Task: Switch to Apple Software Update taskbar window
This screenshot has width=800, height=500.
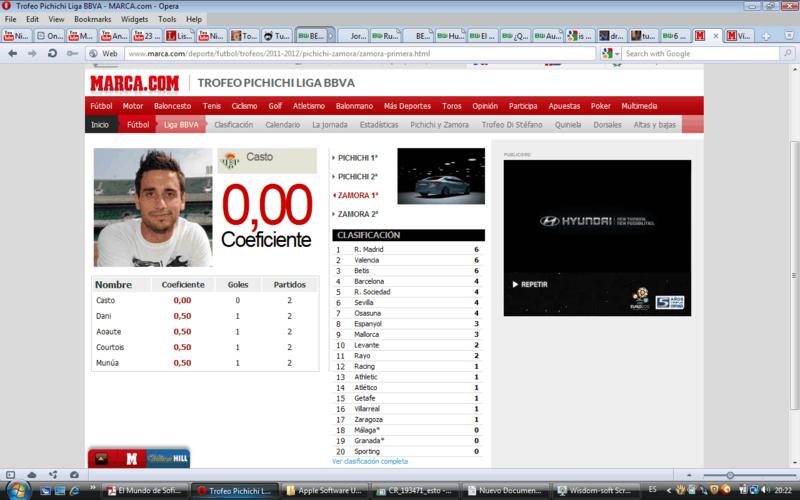Action: click(x=322, y=491)
